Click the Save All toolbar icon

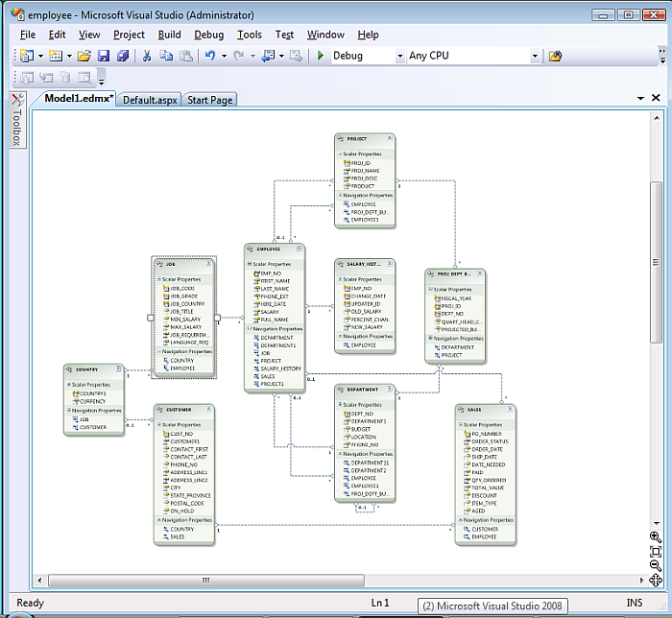coord(123,56)
